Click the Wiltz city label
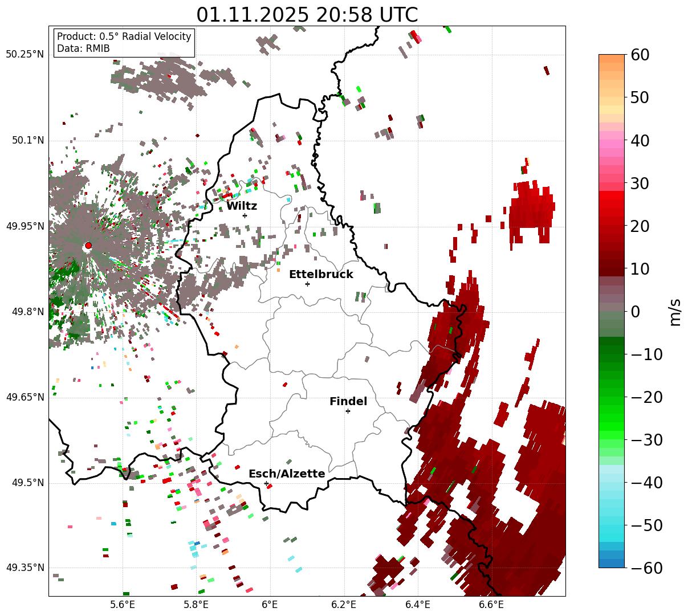This screenshot has height=616, width=688. click(x=242, y=206)
